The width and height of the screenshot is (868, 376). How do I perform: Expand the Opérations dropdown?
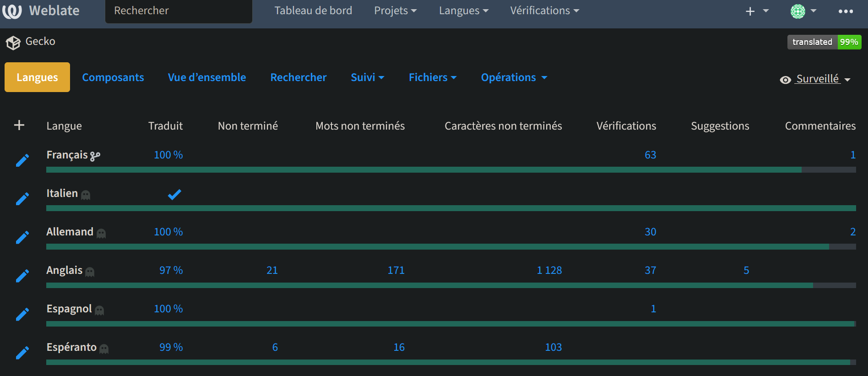pos(514,77)
